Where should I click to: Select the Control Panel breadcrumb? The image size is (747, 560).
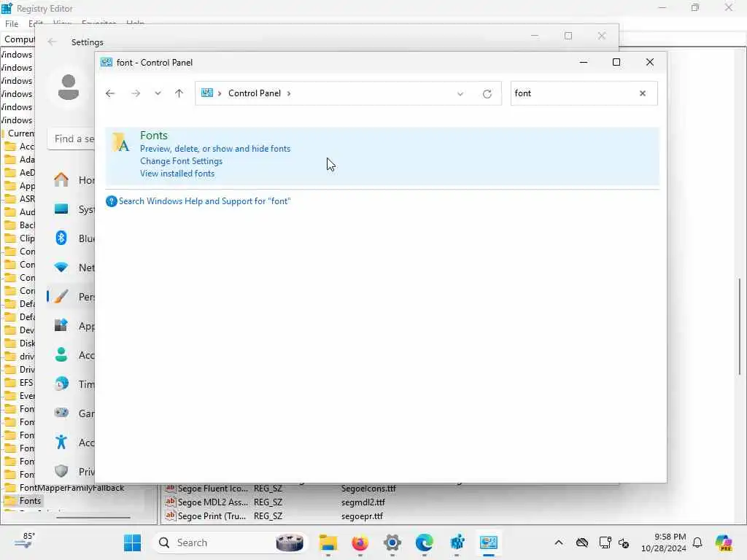255,93
